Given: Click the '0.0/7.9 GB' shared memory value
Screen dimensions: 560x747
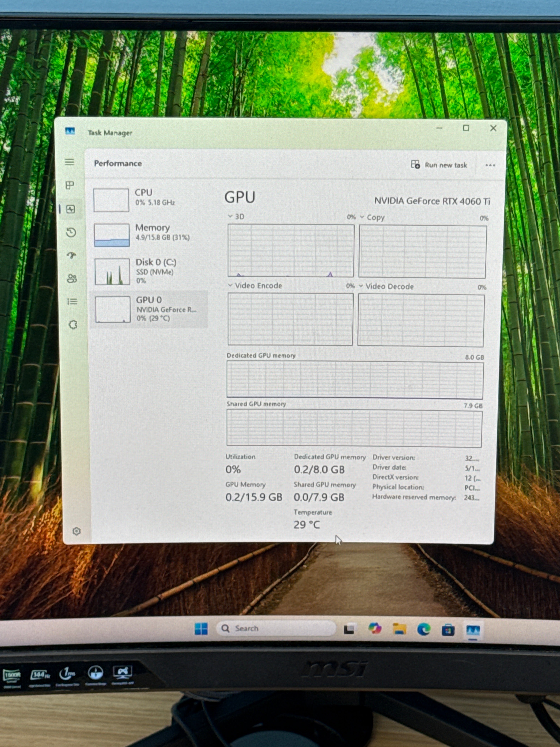Looking at the screenshot, I should pos(319,497).
